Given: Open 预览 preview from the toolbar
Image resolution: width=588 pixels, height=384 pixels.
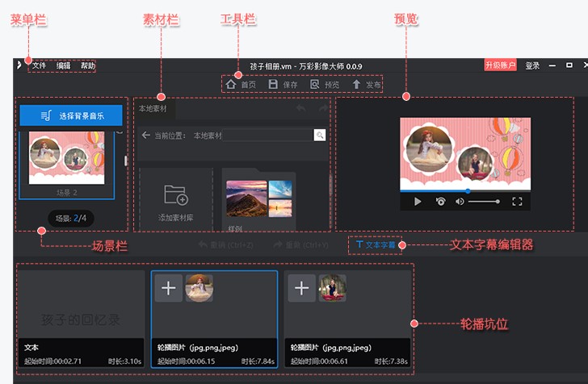Looking at the screenshot, I should click(x=315, y=84).
